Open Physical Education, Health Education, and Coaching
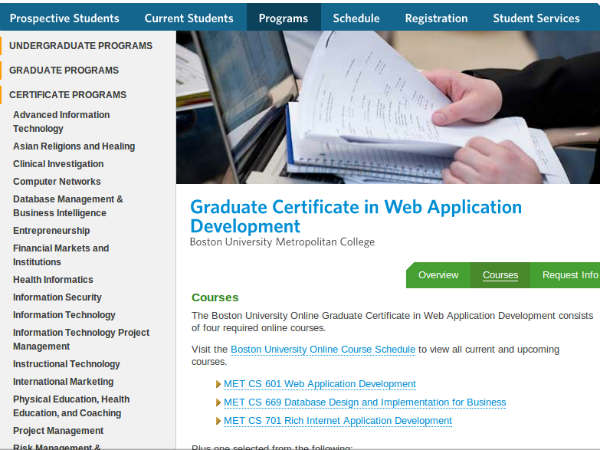600x450 pixels. point(71,406)
